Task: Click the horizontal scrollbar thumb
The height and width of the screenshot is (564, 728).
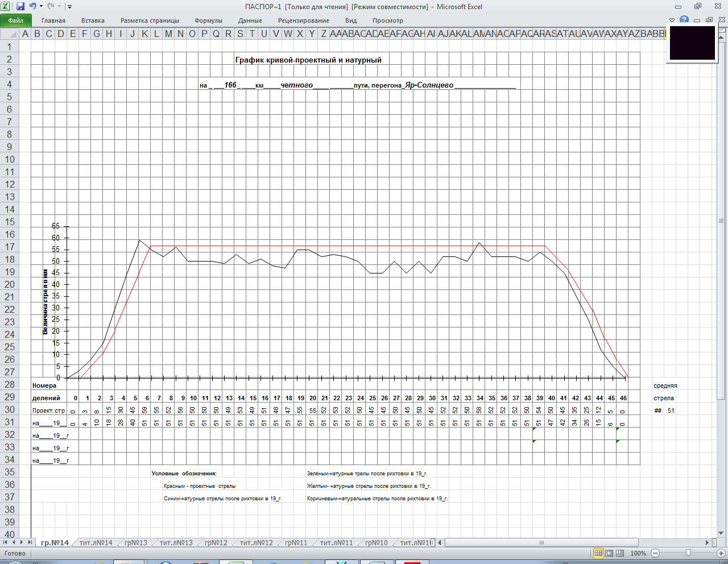Action: coord(541,542)
